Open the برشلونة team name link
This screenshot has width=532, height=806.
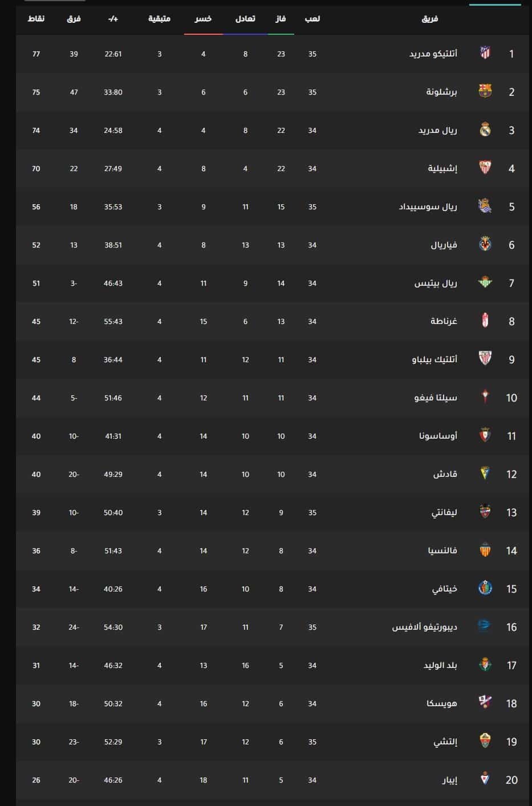point(442,92)
